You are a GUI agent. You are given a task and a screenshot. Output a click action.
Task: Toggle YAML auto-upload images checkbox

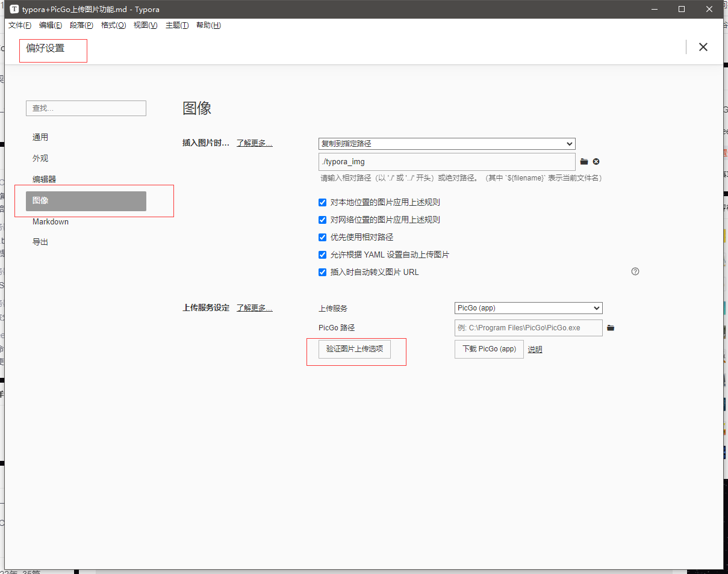point(322,255)
